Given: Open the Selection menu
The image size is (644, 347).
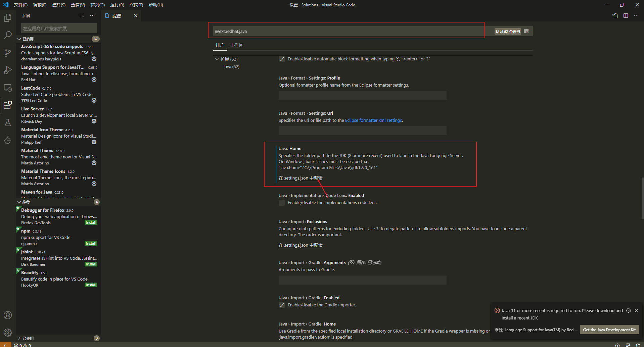Looking at the screenshot, I should [x=59, y=5].
